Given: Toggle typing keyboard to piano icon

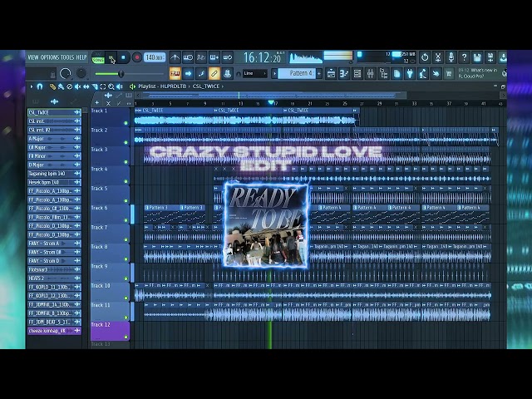Looking at the screenshot, I should (175, 73).
